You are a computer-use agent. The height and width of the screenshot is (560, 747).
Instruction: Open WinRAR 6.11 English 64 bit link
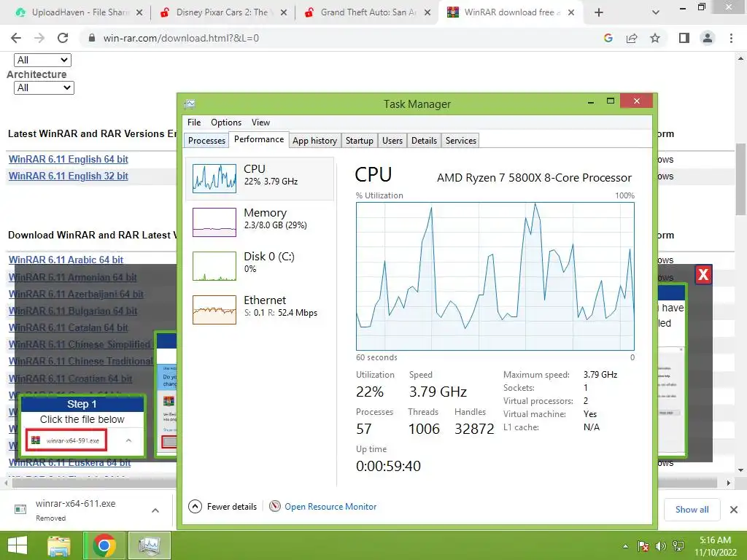68,159
